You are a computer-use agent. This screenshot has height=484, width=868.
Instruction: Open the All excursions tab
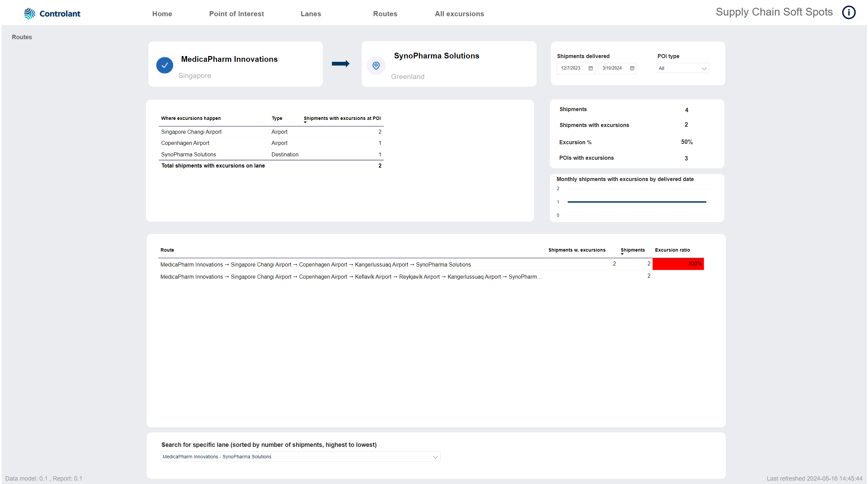coord(459,14)
